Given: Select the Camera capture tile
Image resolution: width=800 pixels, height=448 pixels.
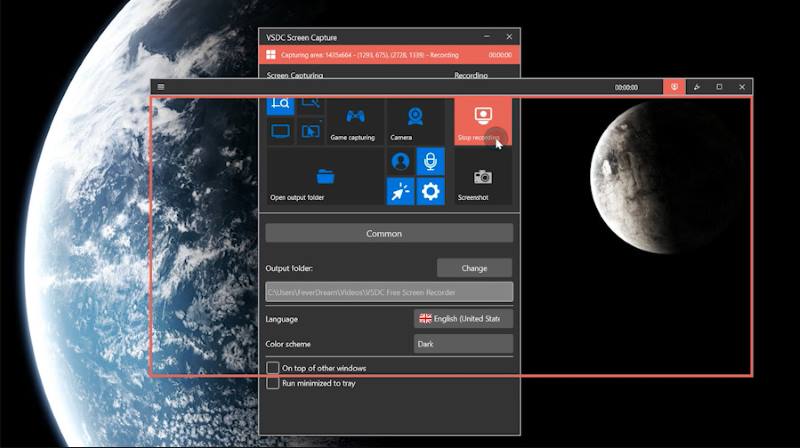Looking at the screenshot, I should coord(415,122).
